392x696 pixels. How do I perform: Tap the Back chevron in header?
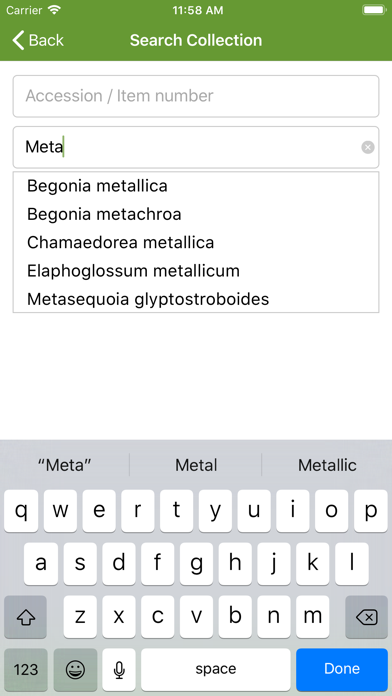[x=18, y=40]
